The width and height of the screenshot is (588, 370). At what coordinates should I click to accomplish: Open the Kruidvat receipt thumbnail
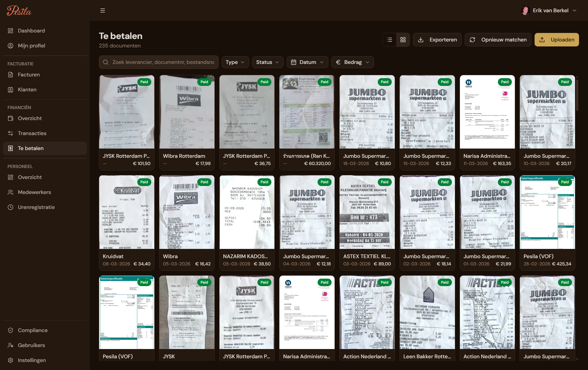[127, 212]
